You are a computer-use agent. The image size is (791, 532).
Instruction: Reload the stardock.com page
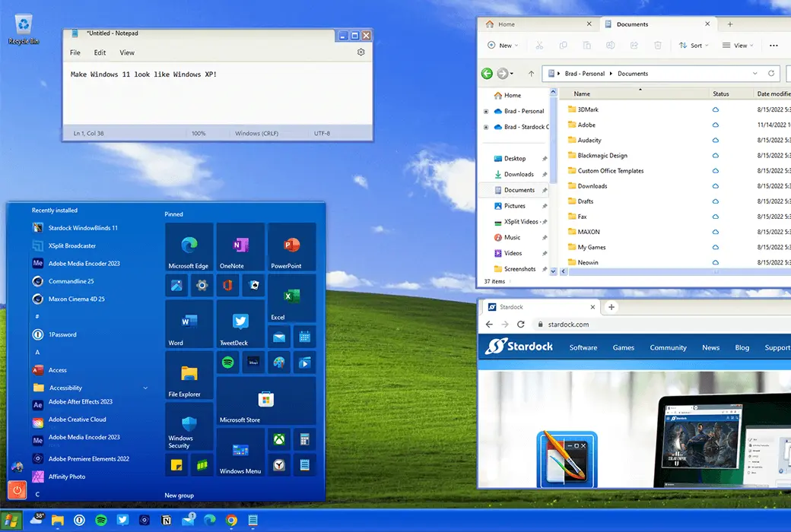pyautogui.click(x=520, y=325)
